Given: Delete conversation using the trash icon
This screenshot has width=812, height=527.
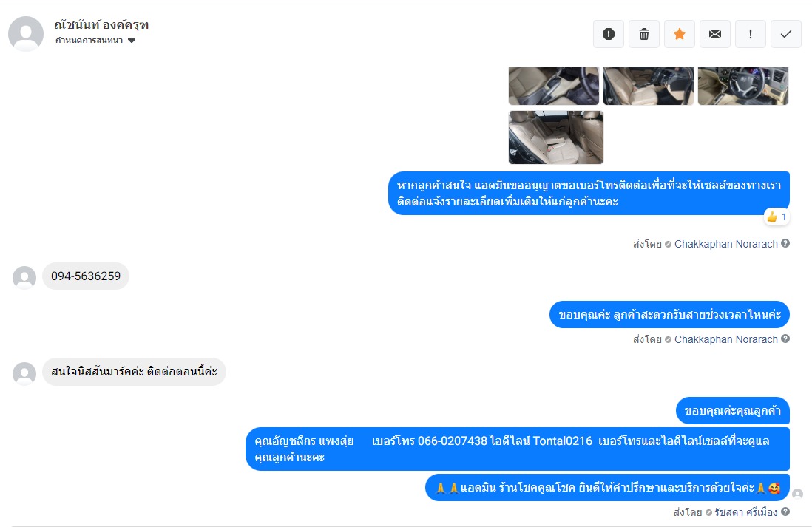Looking at the screenshot, I should [x=643, y=34].
